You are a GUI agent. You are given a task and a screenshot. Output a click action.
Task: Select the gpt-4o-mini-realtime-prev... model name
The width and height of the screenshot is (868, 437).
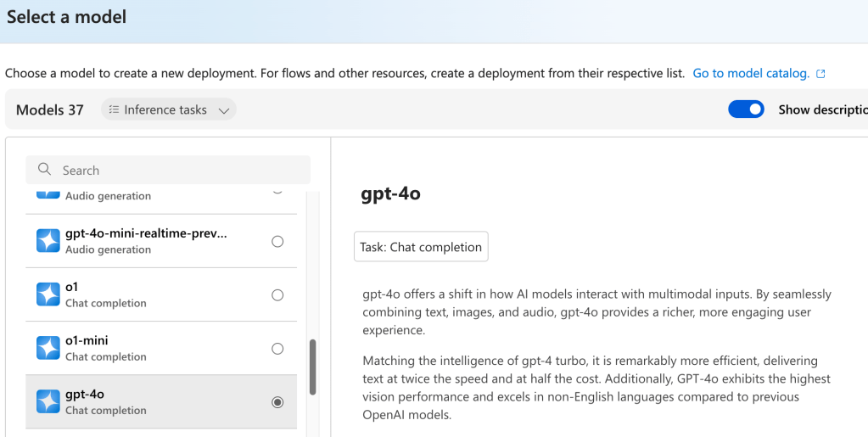[146, 233]
